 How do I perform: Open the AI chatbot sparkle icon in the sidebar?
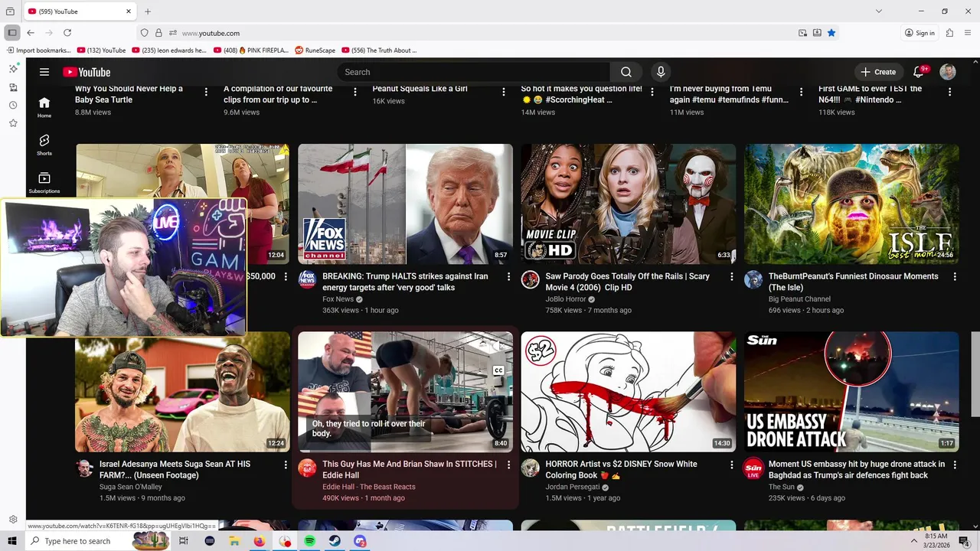tap(13, 69)
